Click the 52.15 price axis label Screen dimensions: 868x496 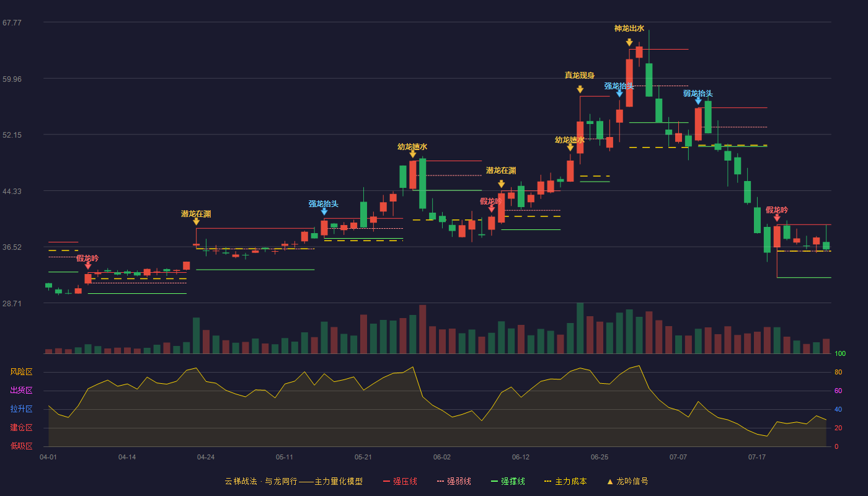click(x=12, y=135)
